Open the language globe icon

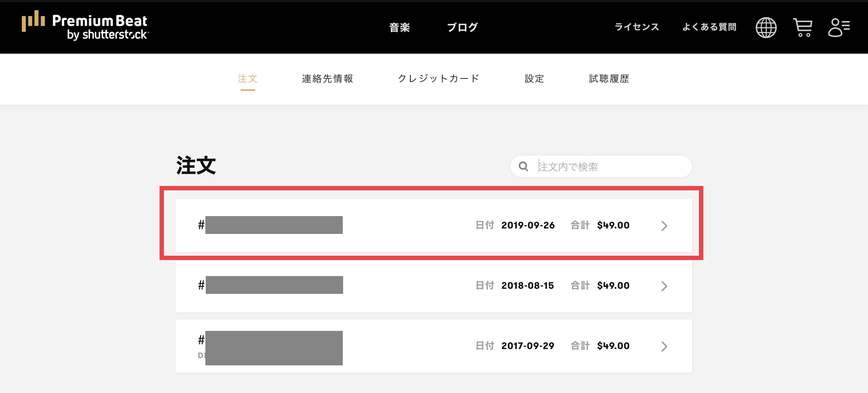coord(766,28)
